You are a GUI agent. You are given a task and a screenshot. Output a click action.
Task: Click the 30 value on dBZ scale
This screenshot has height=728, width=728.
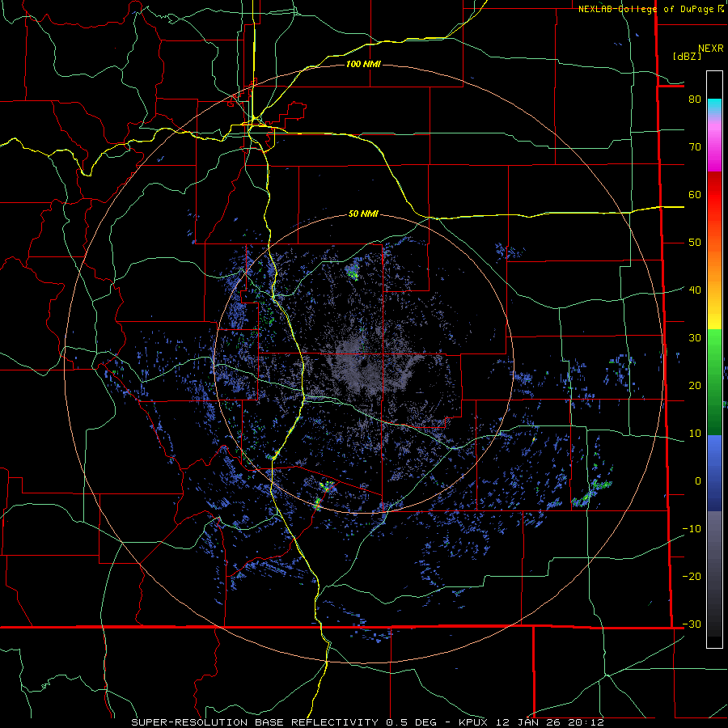coord(695,337)
